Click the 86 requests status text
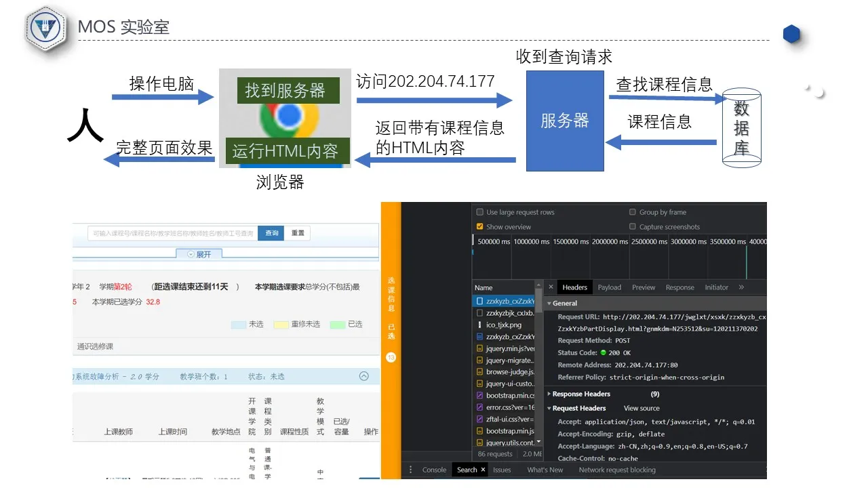This screenshot has width=868, height=488. tap(495, 454)
